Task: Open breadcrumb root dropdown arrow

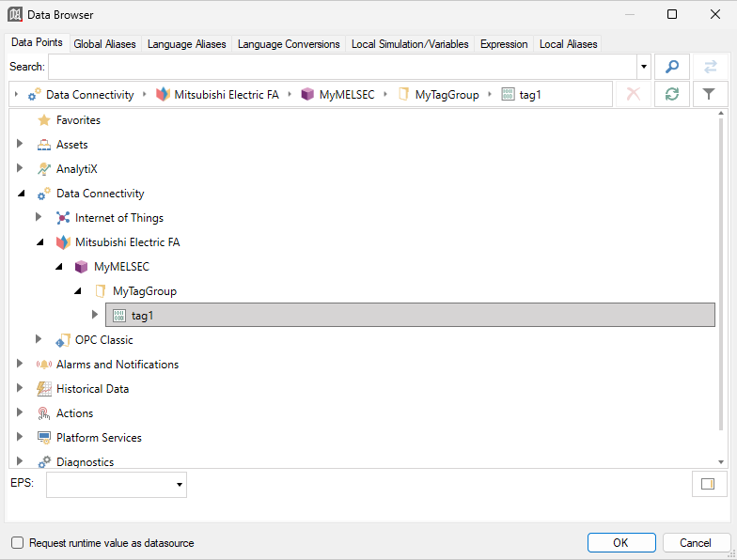Action: click(17, 94)
